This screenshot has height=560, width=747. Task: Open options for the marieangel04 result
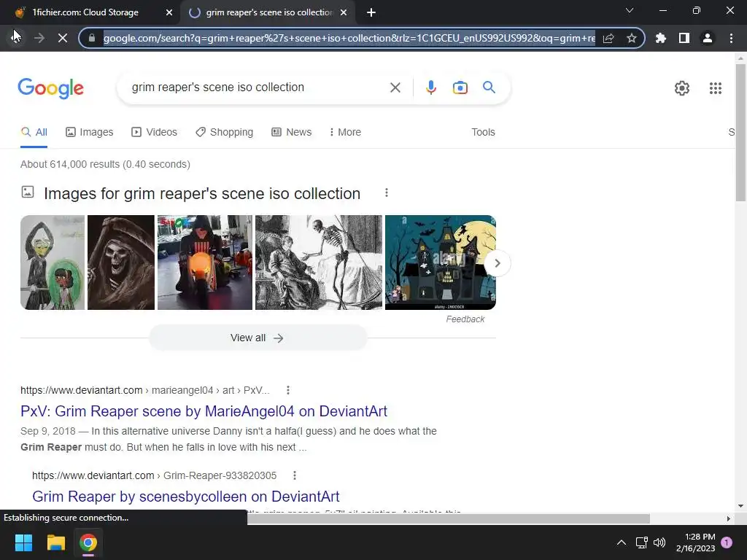287,390
